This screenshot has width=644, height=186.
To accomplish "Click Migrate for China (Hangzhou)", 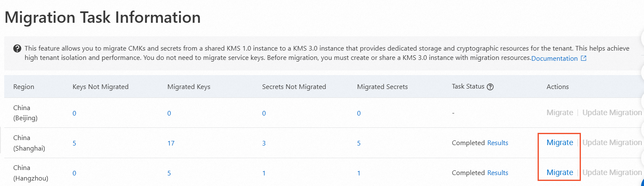I will [x=559, y=173].
